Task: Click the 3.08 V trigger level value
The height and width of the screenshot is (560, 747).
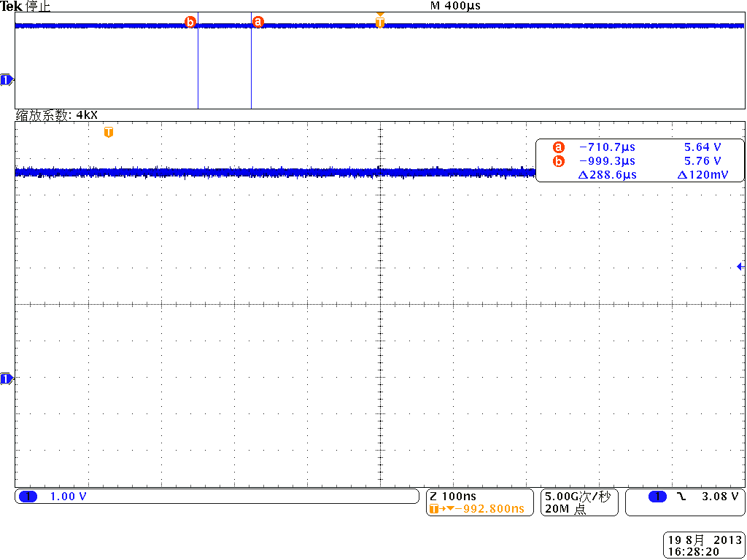Action: click(x=720, y=497)
